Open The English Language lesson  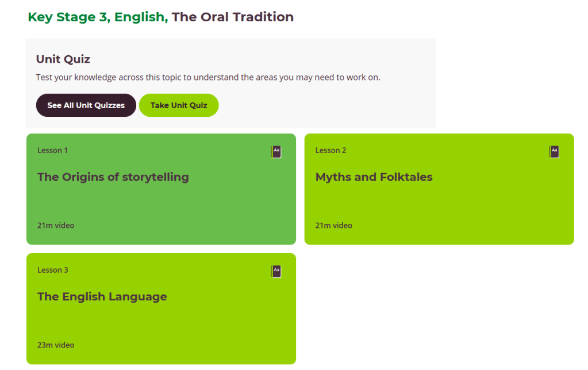click(x=102, y=297)
